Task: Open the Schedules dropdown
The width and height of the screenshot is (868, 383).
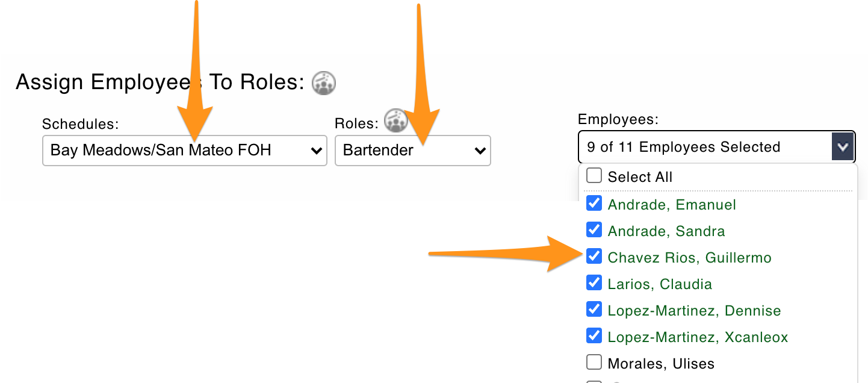Action: pos(184,151)
